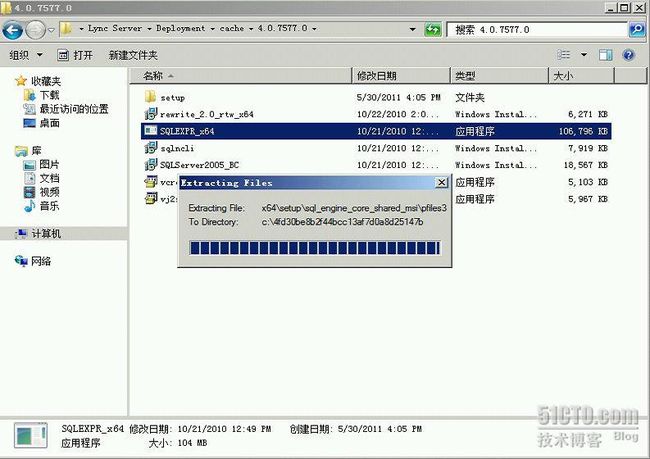Select 计算机 in the navigation pane
Viewport: 650px width, 459px height.
click(x=46, y=234)
